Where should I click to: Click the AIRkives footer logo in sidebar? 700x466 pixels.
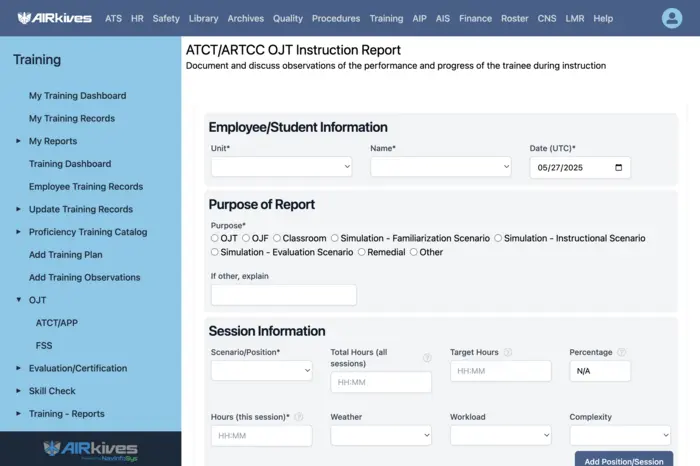click(x=90, y=448)
